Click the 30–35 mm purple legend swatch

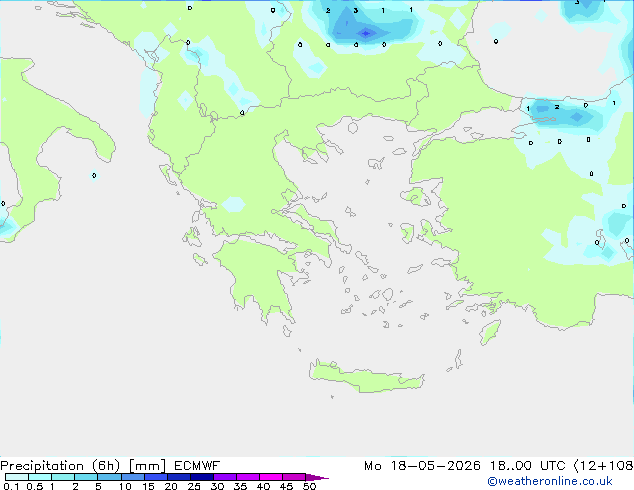pyautogui.click(x=224, y=477)
